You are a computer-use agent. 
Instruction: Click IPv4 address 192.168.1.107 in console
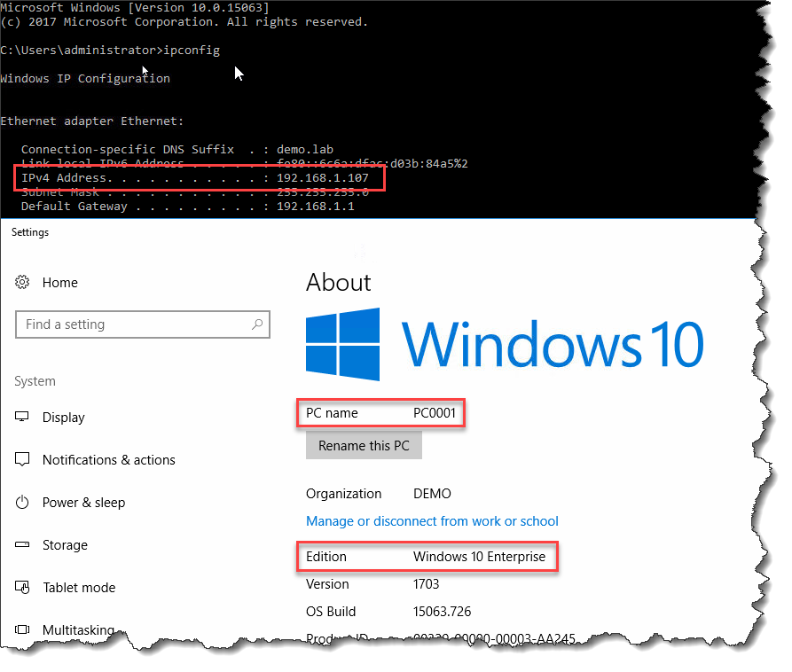pyautogui.click(x=323, y=177)
